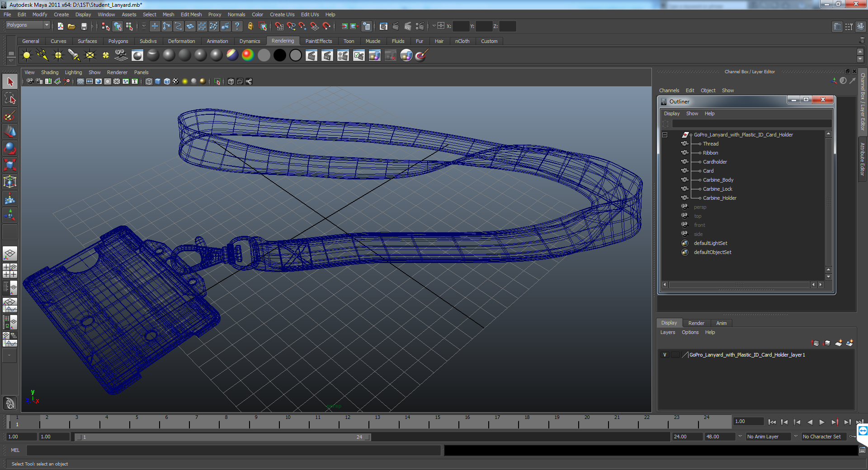Click the play forwards button

[822, 422]
